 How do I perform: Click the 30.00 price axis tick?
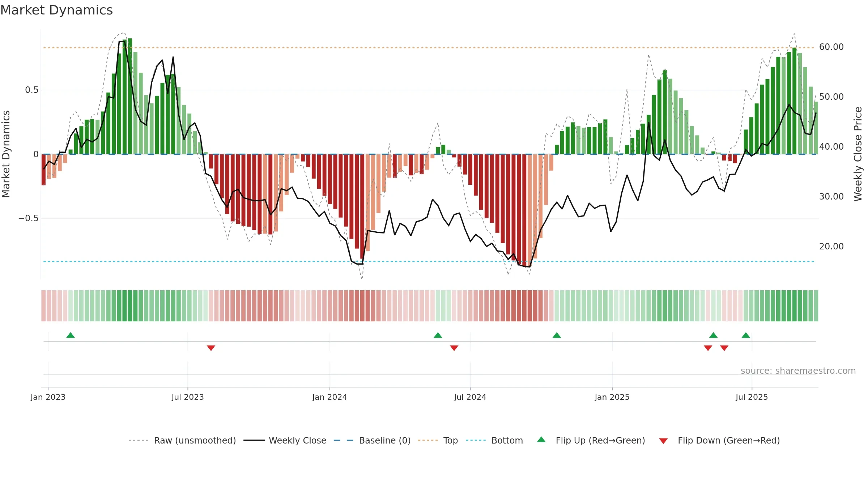click(831, 197)
